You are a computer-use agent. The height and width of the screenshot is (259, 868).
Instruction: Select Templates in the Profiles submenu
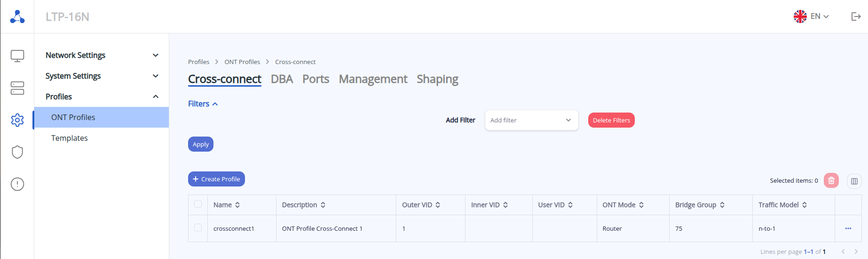(x=70, y=138)
